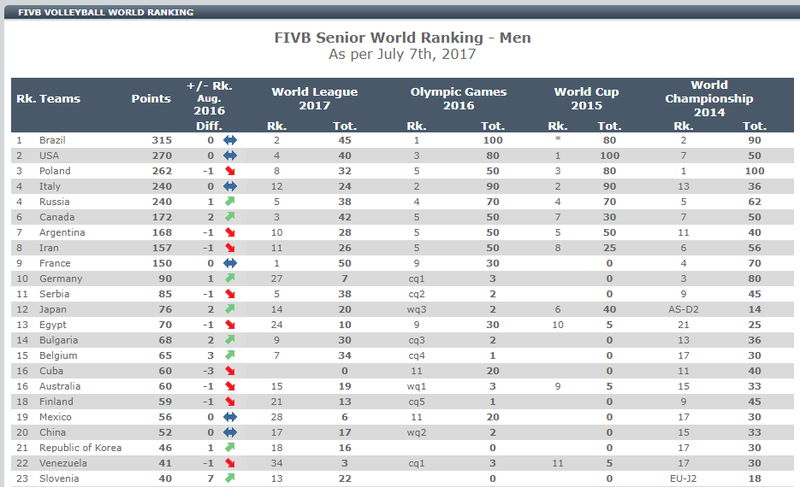Click the blue no-change arrow in France's row

pos(230,263)
